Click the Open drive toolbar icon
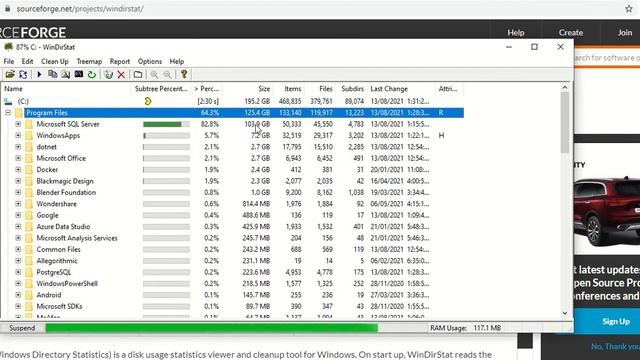Screen dimensions: 640x360 point(10,74)
